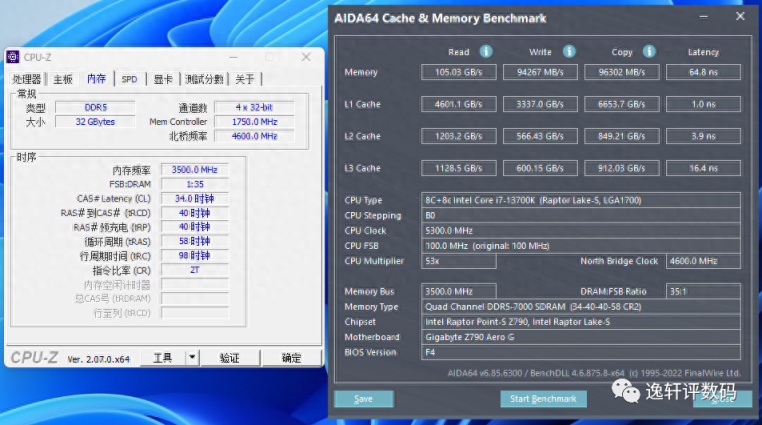The width and height of the screenshot is (762, 425).
Task: Click the L2 Cache Write value 566.43 GB/s
Action: [540, 136]
